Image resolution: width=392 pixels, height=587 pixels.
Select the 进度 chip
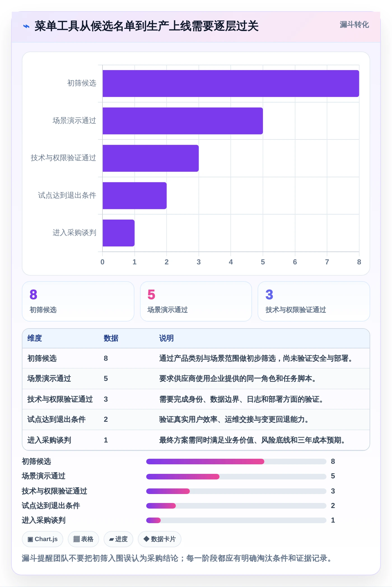tap(118, 539)
